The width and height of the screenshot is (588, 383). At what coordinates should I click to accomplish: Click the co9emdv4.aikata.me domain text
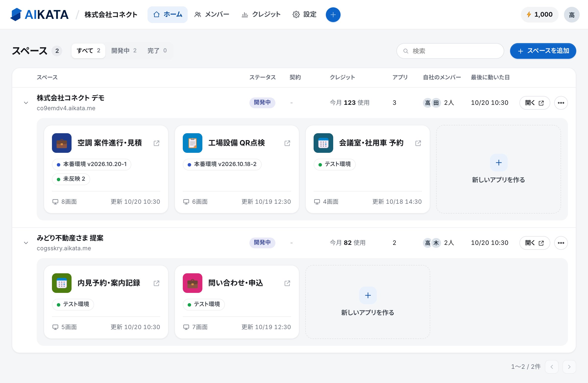click(66, 108)
